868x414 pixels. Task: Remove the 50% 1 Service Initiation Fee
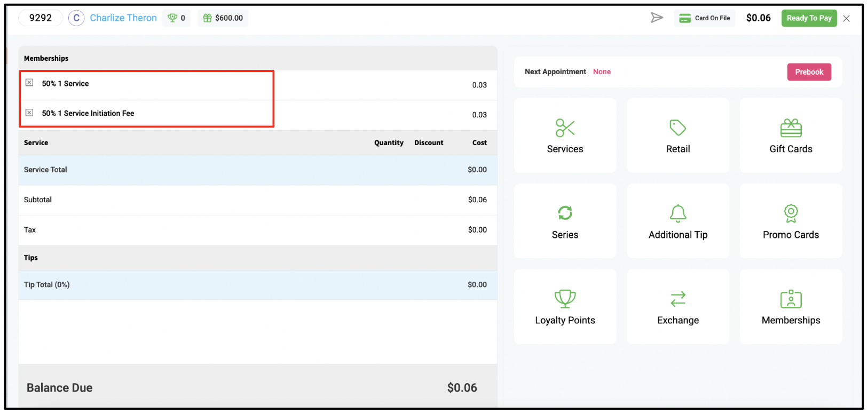[x=29, y=113]
